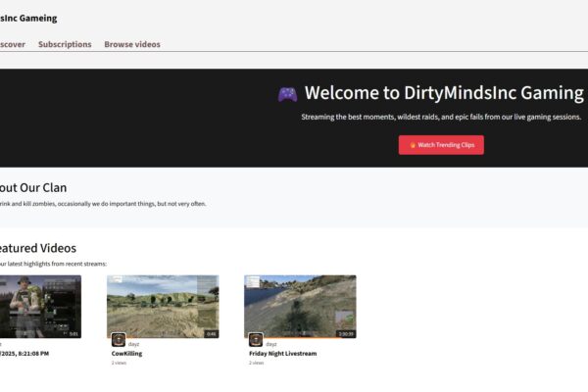This screenshot has height=392, width=588.
Task: Open the CowKilling video thumbnail
Action: click(x=163, y=307)
